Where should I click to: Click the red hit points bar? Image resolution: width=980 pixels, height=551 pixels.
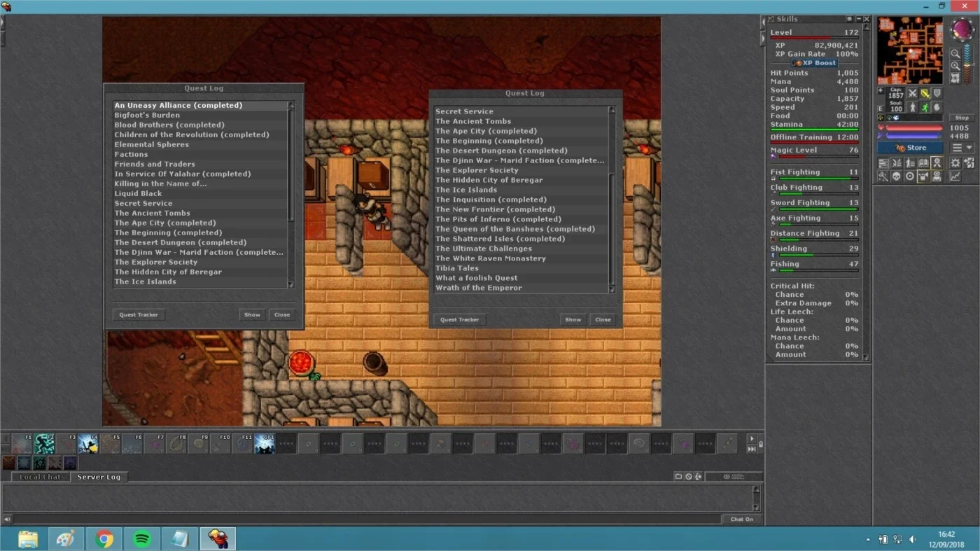coord(914,128)
